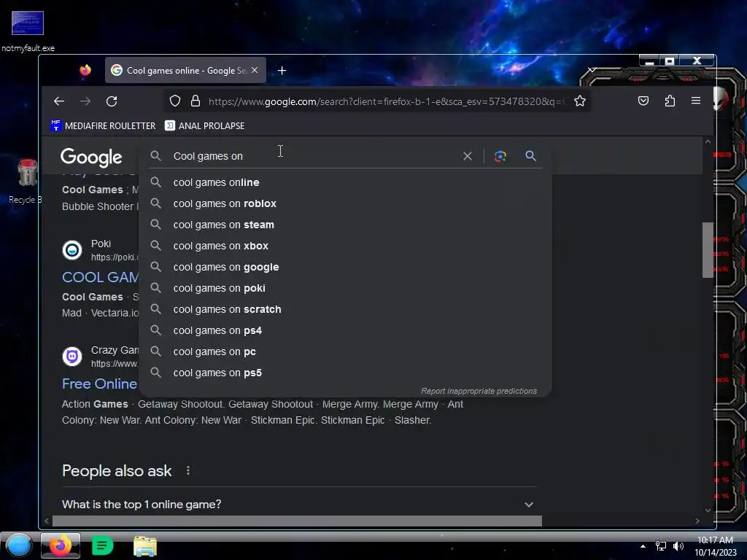Image resolution: width=747 pixels, height=560 pixels.
Task: Clear search text with X icon
Action: 468,156
